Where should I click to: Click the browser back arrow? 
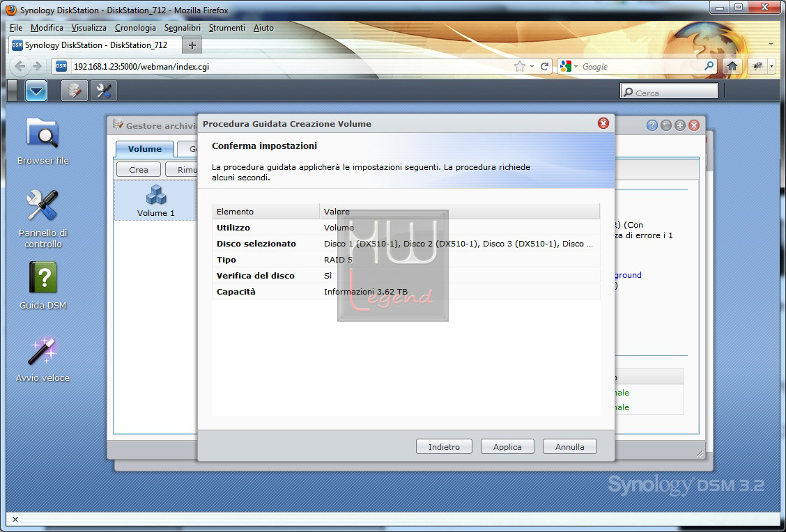[x=20, y=66]
